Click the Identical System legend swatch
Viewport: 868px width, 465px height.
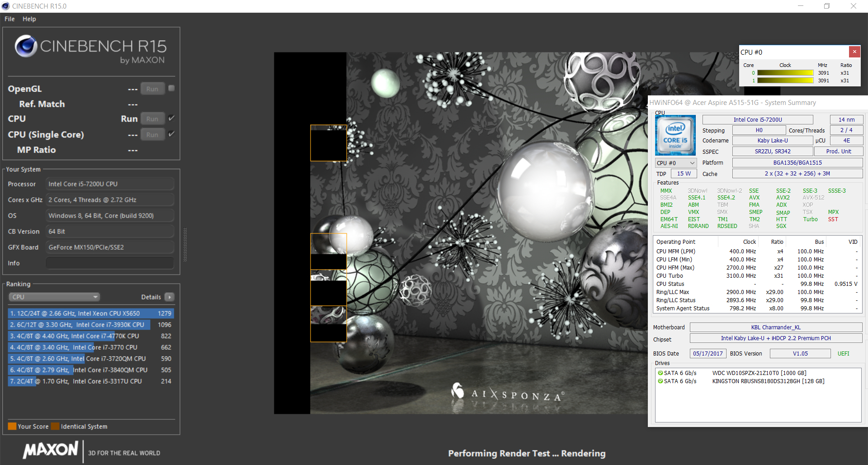pyautogui.click(x=55, y=426)
